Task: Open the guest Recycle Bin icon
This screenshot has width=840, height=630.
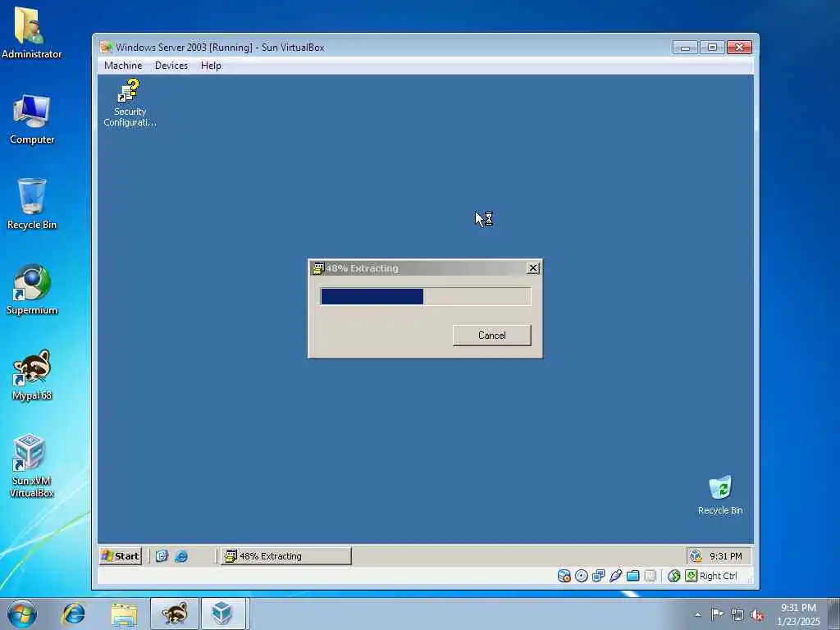Action: (x=720, y=495)
